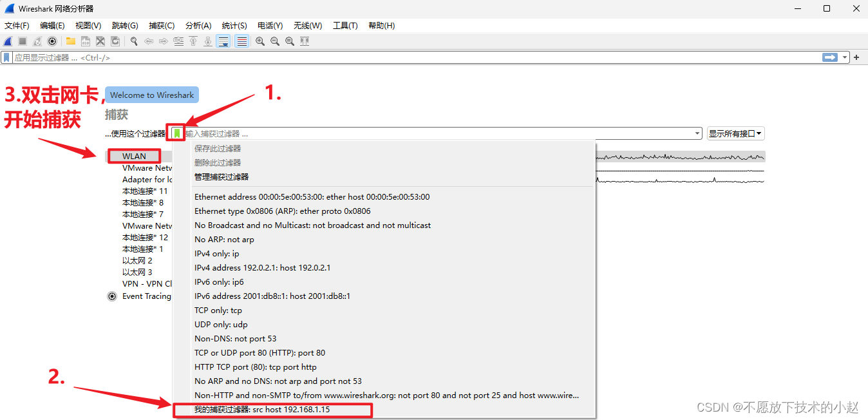Reset text to normal size
Screen dimensions: 868x420
coord(290,41)
